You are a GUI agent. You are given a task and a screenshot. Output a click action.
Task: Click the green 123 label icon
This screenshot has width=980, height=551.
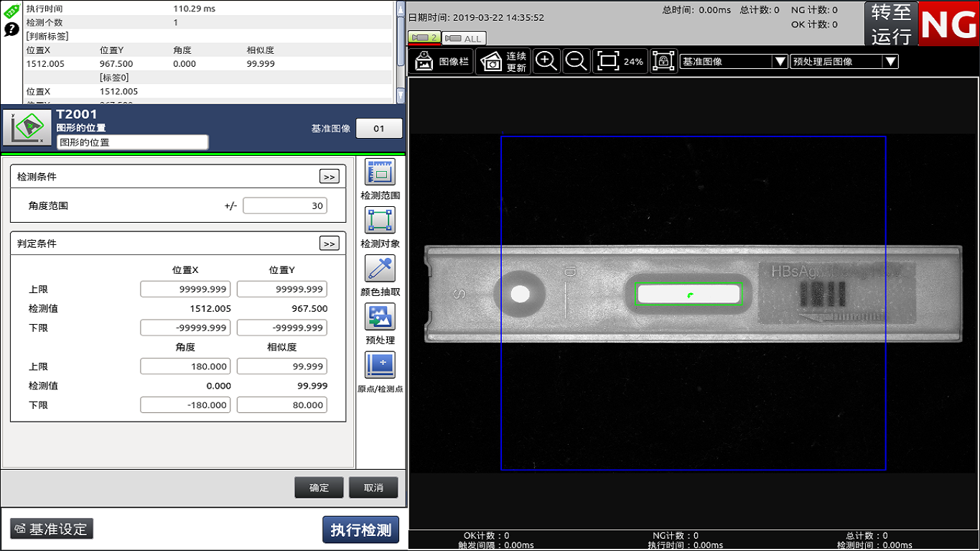pos(11,11)
